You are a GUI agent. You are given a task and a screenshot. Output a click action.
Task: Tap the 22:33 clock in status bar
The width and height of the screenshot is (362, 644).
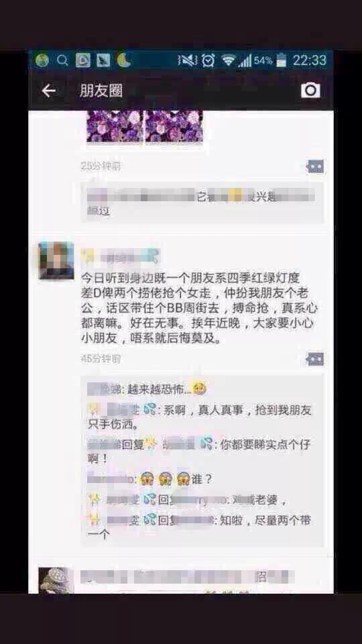point(310,60)
